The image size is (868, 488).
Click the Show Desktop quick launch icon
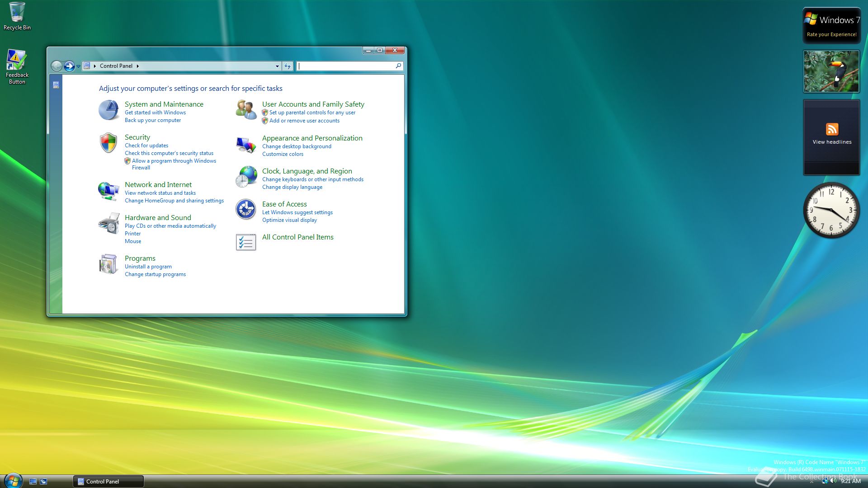point(33,482)
